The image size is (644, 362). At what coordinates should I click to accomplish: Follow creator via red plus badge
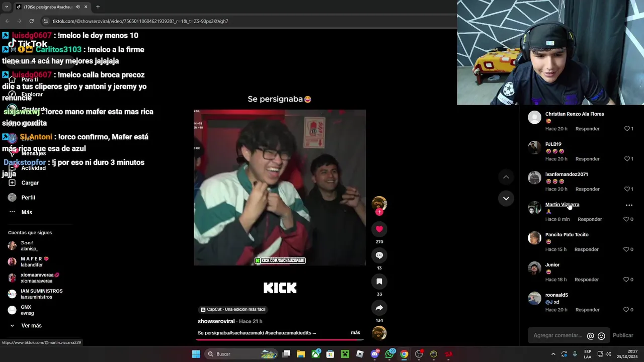tap(379, 212)
